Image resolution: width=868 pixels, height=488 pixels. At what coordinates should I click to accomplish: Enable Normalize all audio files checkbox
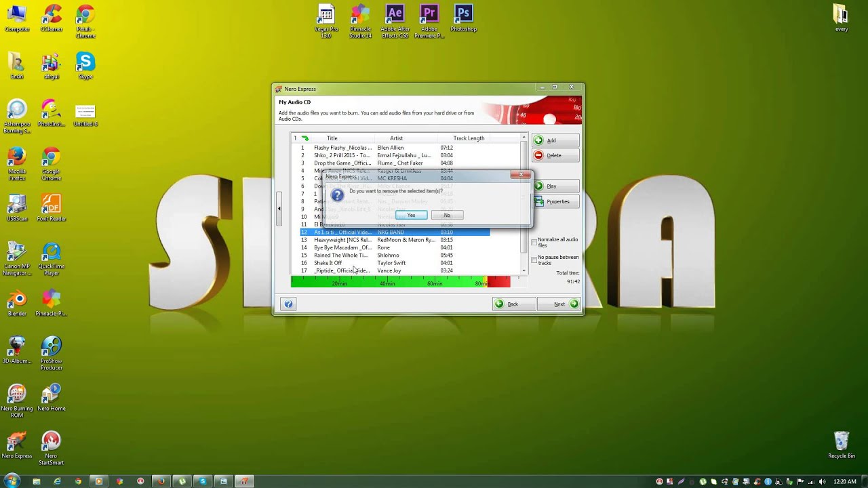[534, 242]
